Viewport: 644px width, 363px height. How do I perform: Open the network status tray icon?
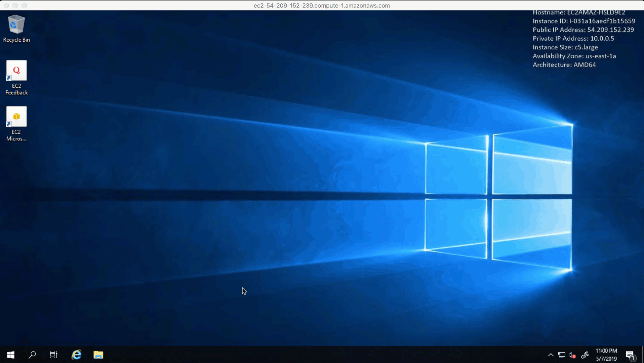(x=561, y=355)
